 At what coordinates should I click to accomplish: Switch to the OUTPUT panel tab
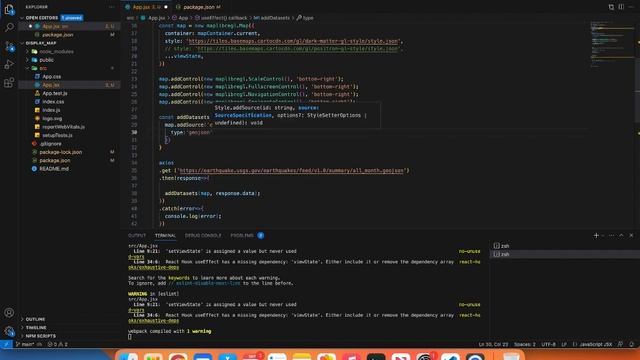click(x=137, y=236)
